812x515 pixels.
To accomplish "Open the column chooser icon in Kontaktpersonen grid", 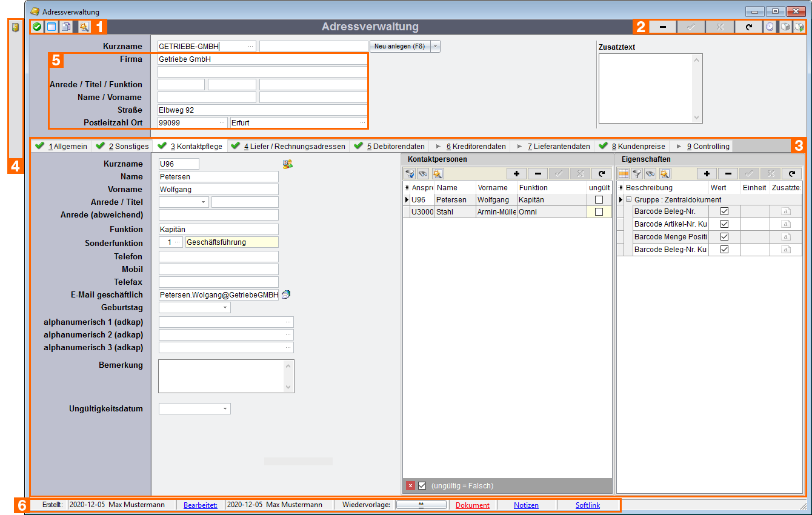I will (x=407, y=188).
